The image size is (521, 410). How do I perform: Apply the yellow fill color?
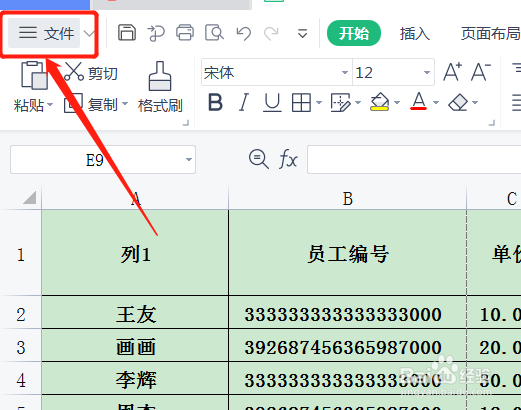379,102
